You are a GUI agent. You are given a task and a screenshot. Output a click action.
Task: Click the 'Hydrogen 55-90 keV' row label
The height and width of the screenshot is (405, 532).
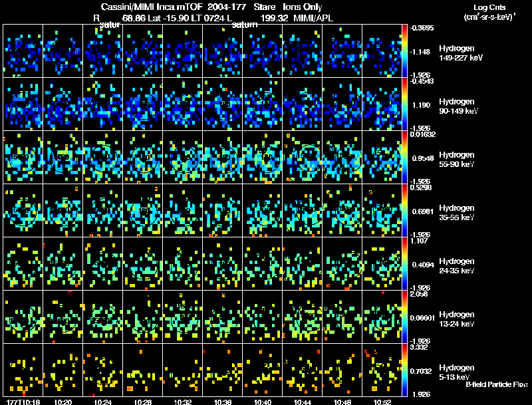457,160
